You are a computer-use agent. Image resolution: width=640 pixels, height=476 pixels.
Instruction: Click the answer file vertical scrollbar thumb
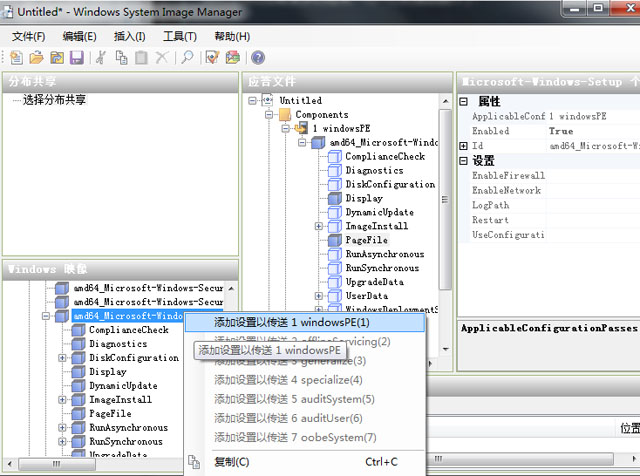(445, 199)
